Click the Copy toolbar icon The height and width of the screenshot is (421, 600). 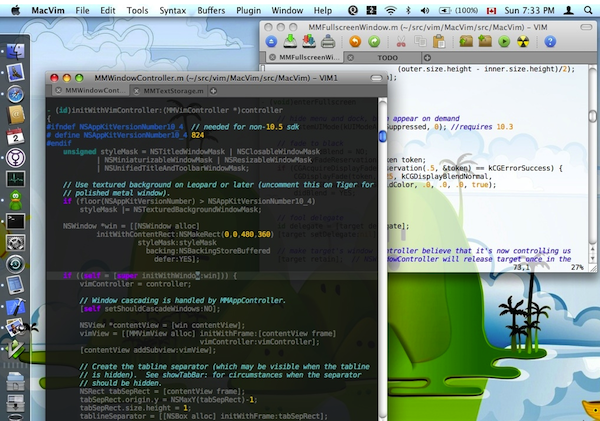[420, 41]
